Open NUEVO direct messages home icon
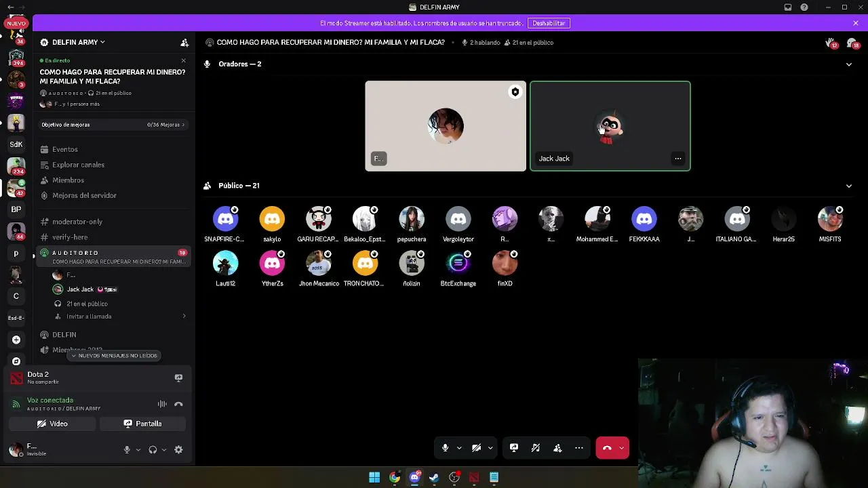868x488 pixels. point(16,24)
